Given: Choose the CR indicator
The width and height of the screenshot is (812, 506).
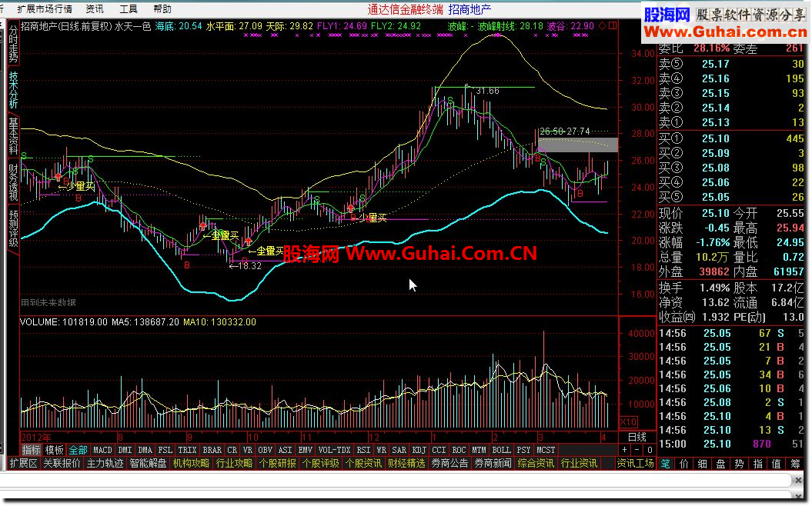Looking at the screenshot, I should point(232,450).
